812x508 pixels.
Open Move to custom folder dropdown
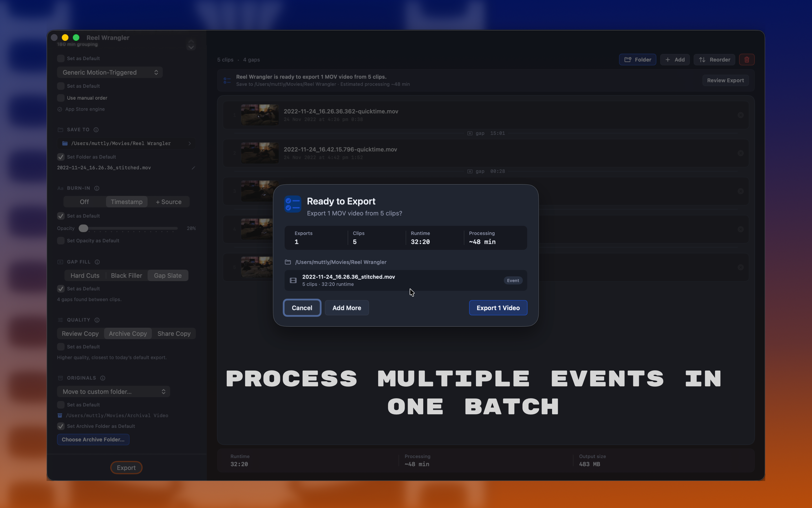pos(113,391)
